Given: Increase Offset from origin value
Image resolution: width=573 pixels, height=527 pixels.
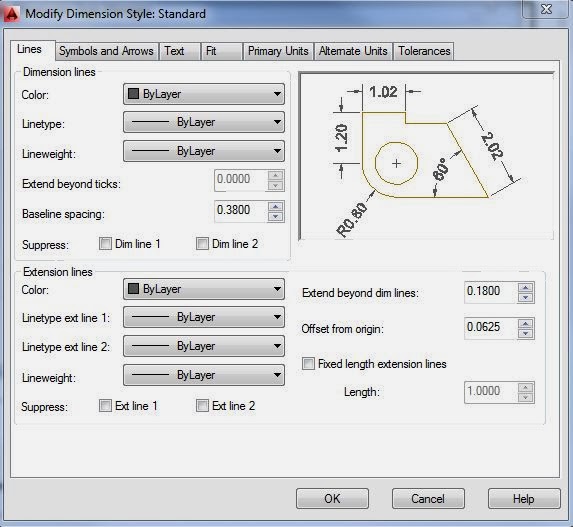Looking at the screenshot, I should 525,323.
